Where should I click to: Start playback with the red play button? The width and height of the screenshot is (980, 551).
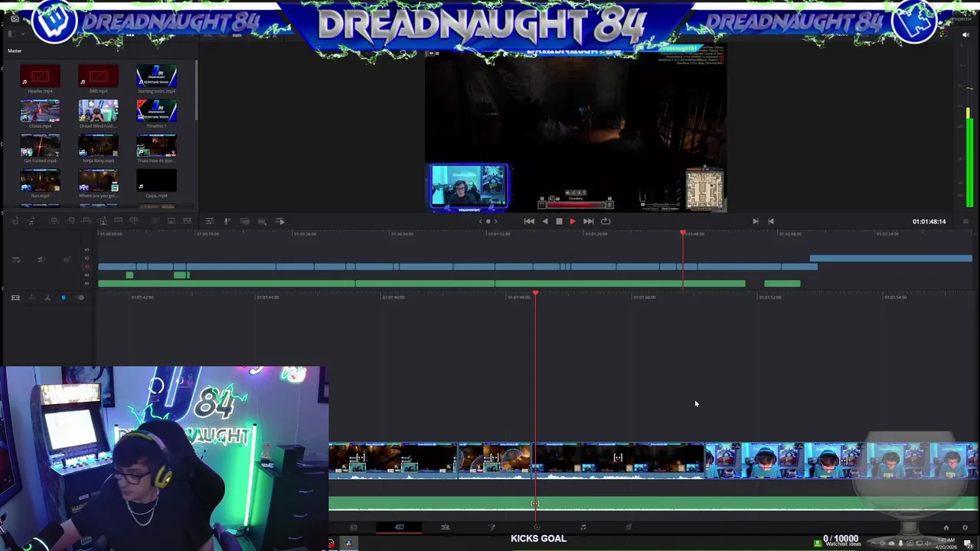click(x=572, y=221)
